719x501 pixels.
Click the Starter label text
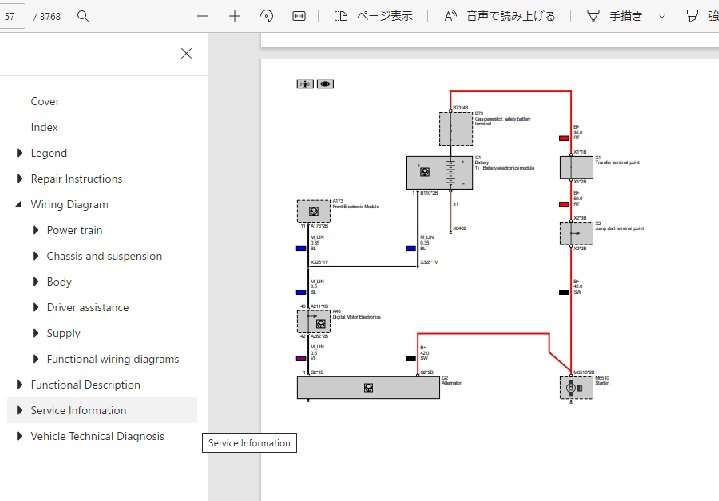point(602,383)
